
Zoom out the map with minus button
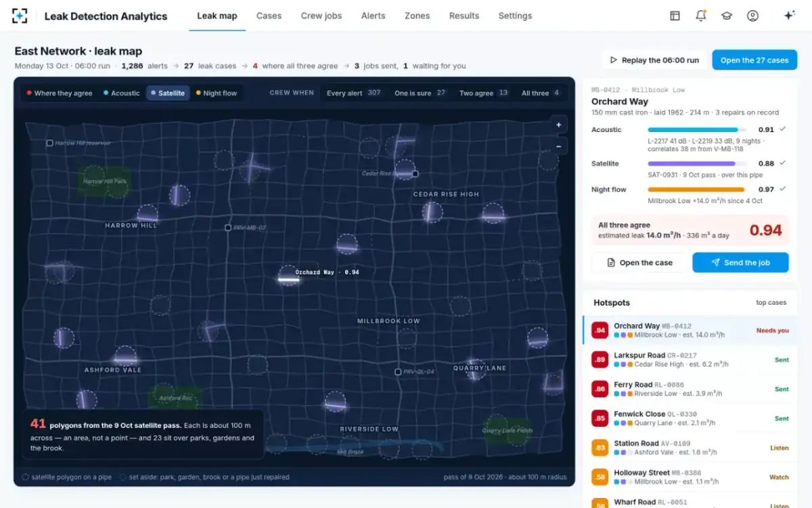click(558, 146)
